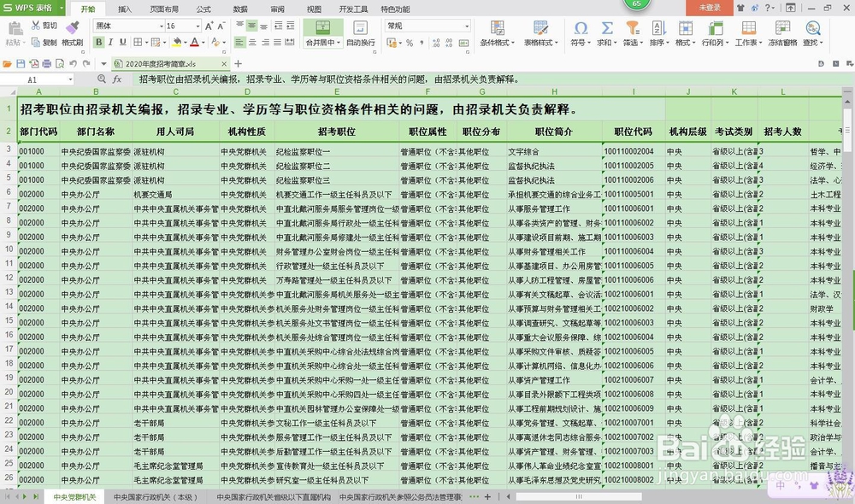Open the Page Layout (页面布局) tab

164,9
